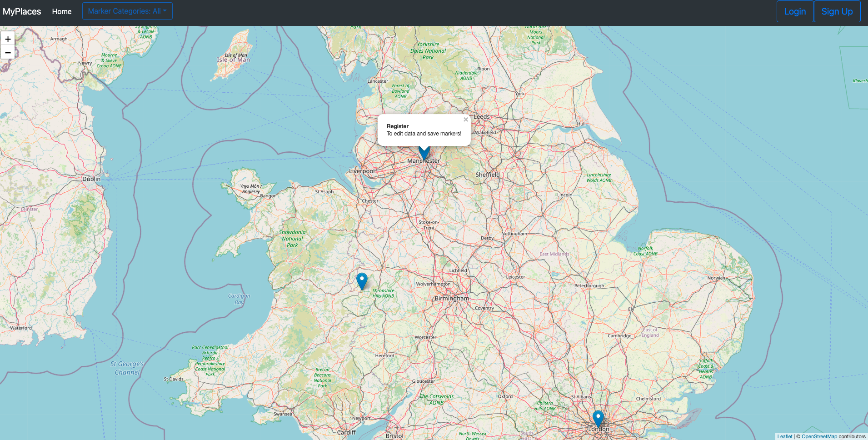Open the MyPlaces brand link
Image resolution: width=868 pixels, height=440 pixels.
(x=22, y=11)
